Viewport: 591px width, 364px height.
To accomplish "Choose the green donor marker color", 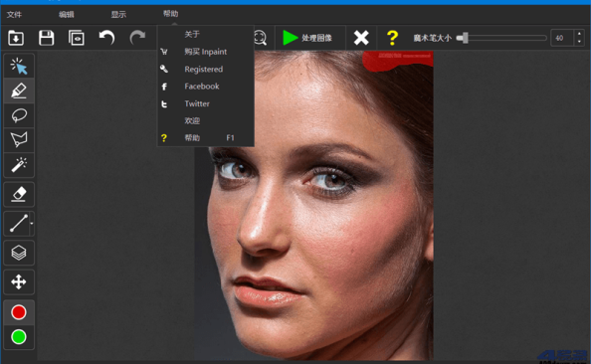I will pyautogui.click(x=19, y=337).
